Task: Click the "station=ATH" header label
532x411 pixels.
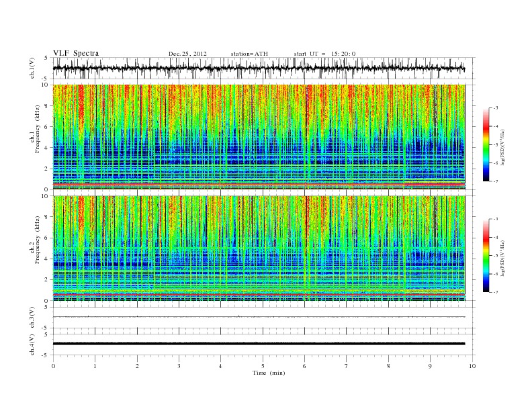Action: [249, 54]
